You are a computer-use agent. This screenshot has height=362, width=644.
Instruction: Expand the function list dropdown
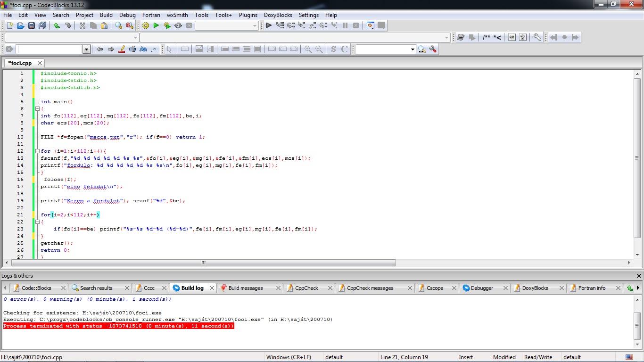[x=446, y=37]
